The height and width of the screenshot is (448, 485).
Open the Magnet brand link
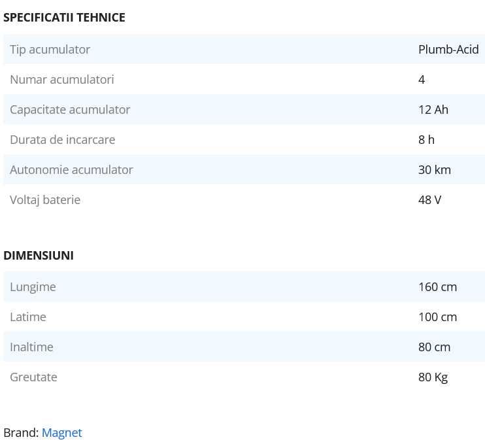[x=61, y=433]
